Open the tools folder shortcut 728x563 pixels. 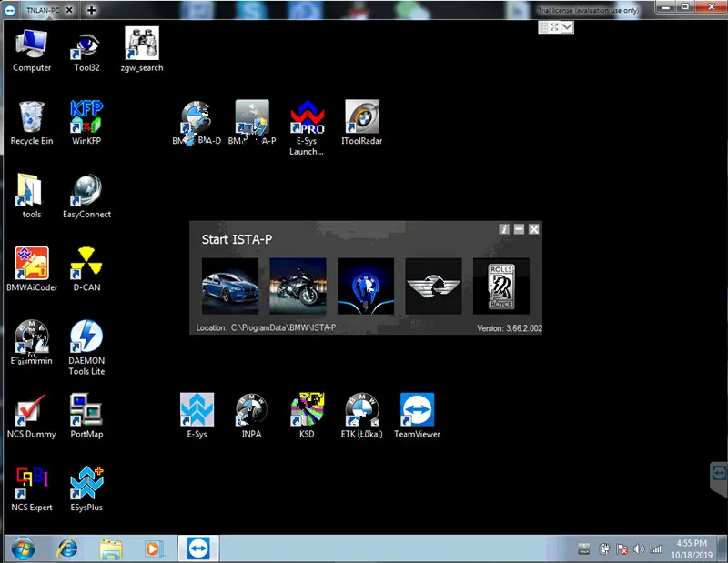pos(32,196)
